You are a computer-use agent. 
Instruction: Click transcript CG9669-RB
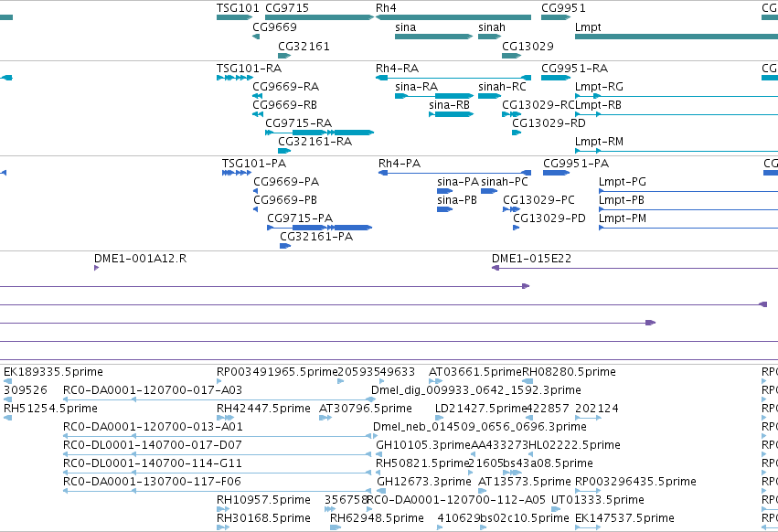(x=258, y=114)
